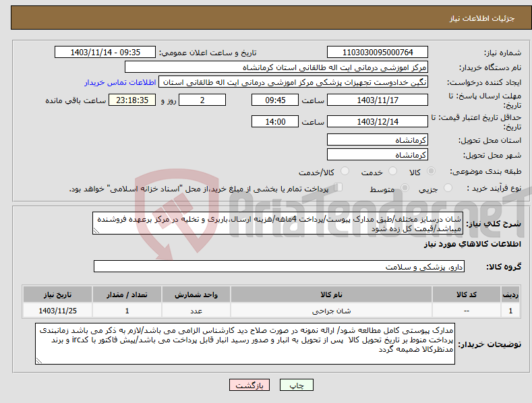532x403 pixels.
Task: Click the buyer organization name field
Action: point(276,67)
